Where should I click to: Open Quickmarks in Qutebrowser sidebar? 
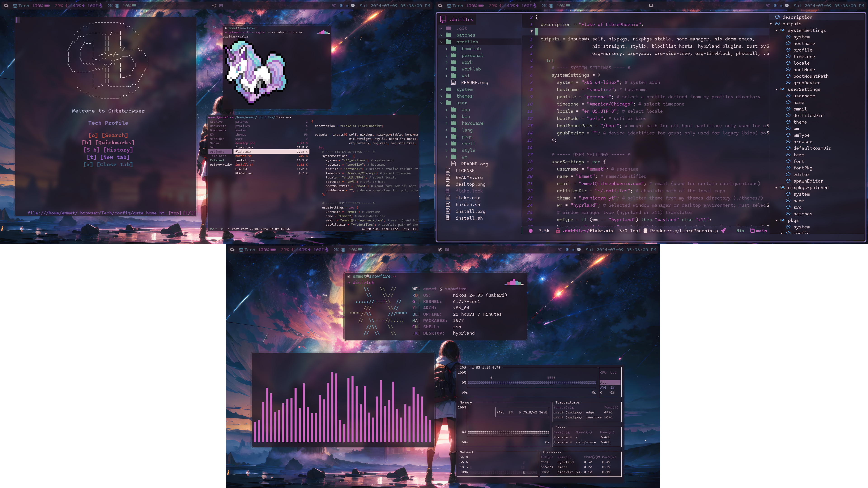108,142
